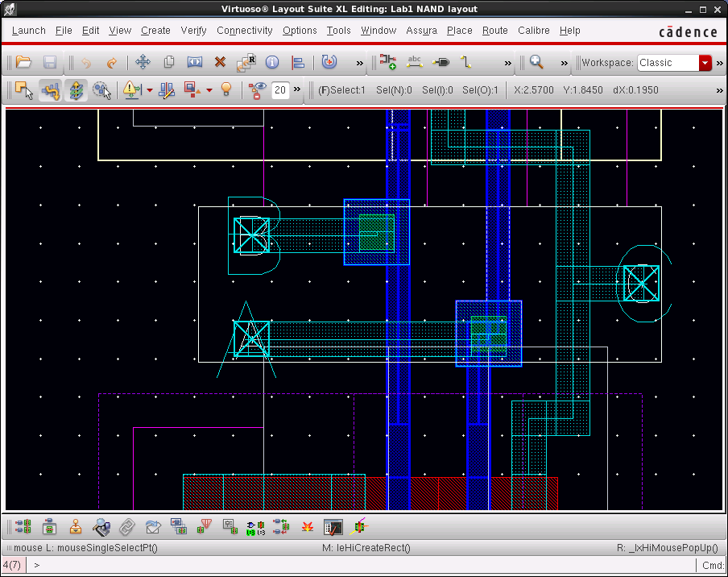728x577 pixels.
Task: Open the Launch menu
Action: click(29, 31)
